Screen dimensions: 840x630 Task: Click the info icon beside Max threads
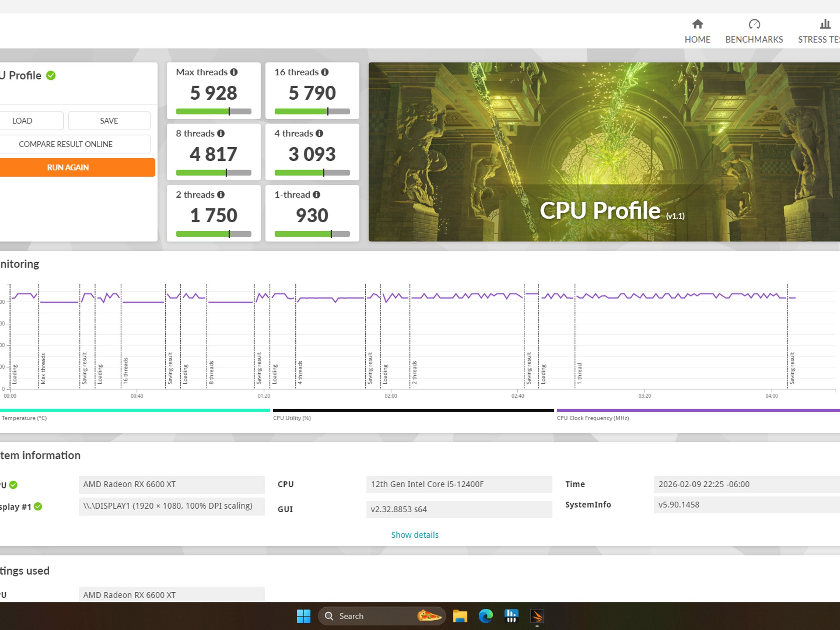tap(234, 72)
